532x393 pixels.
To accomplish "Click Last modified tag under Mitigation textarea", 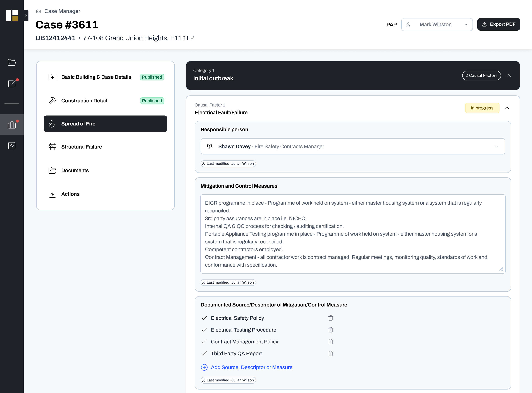I will point(228,282).
